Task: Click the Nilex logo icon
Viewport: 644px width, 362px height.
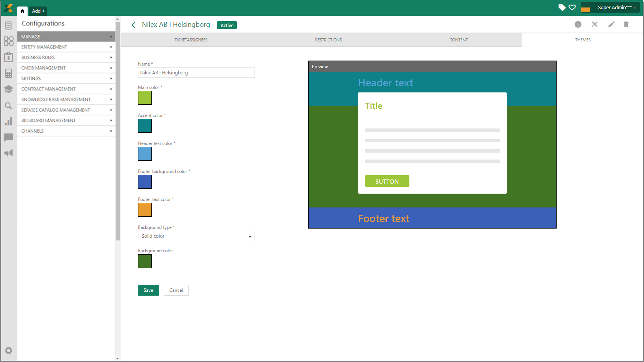Action: click(x=8, y=8)
